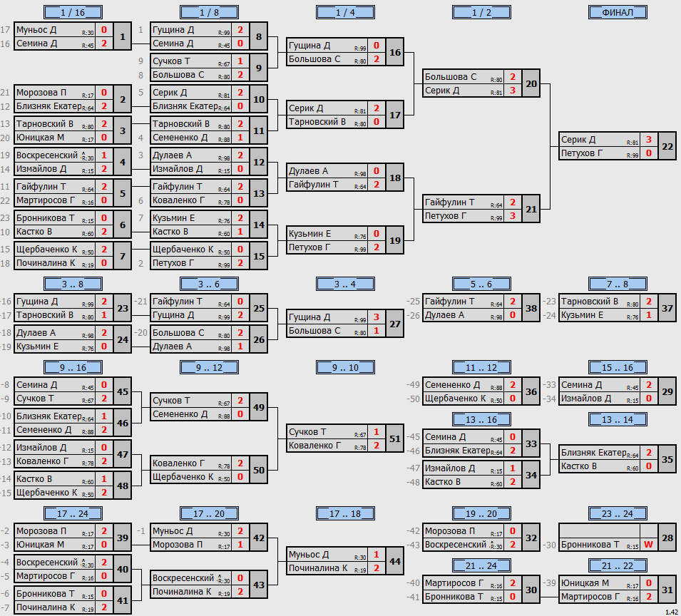The width and height of the screenshot is (681, 616).
Task: Click 'Кузьмин Е' in match 19
Action: (x=309, y=234)
